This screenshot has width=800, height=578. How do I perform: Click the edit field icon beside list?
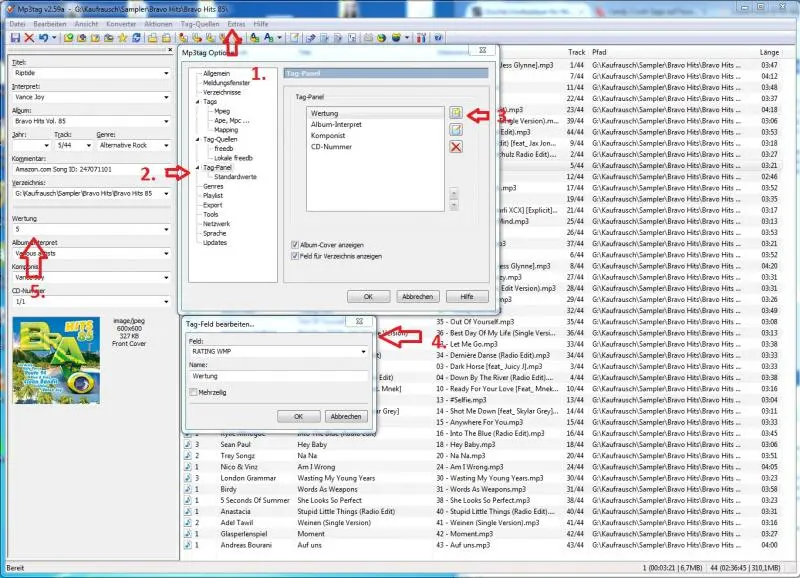point(455,130)
